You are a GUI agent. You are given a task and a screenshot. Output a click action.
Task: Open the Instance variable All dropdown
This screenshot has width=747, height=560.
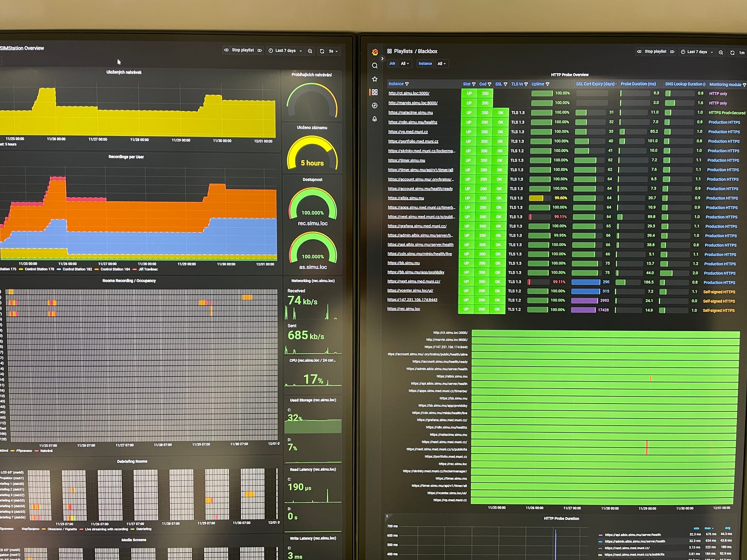[x=441, y=64]
